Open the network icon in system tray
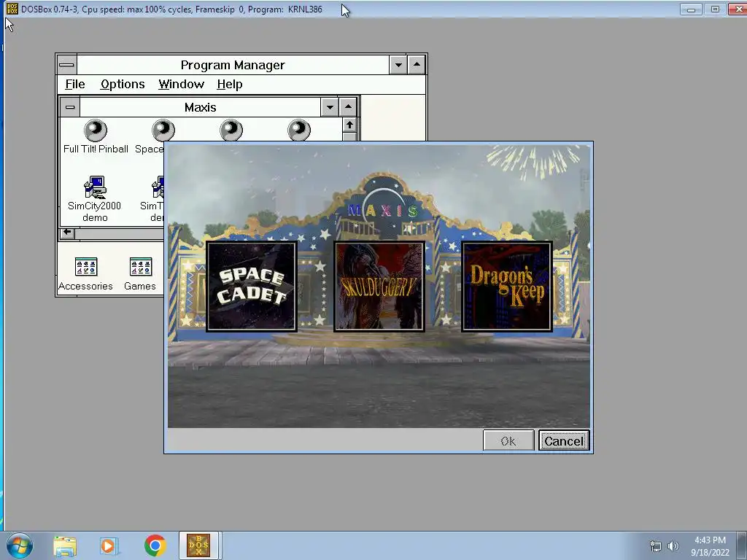 (656, 546)
